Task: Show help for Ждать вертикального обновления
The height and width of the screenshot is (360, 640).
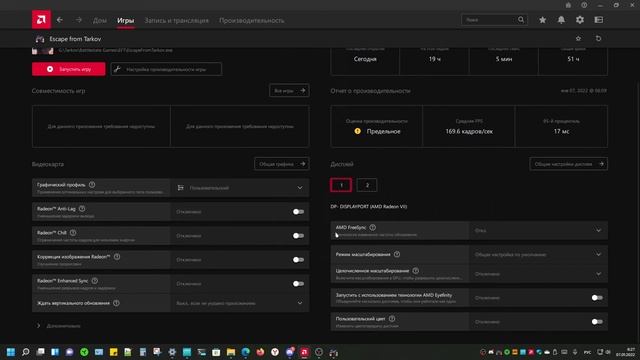Action: 116,303
